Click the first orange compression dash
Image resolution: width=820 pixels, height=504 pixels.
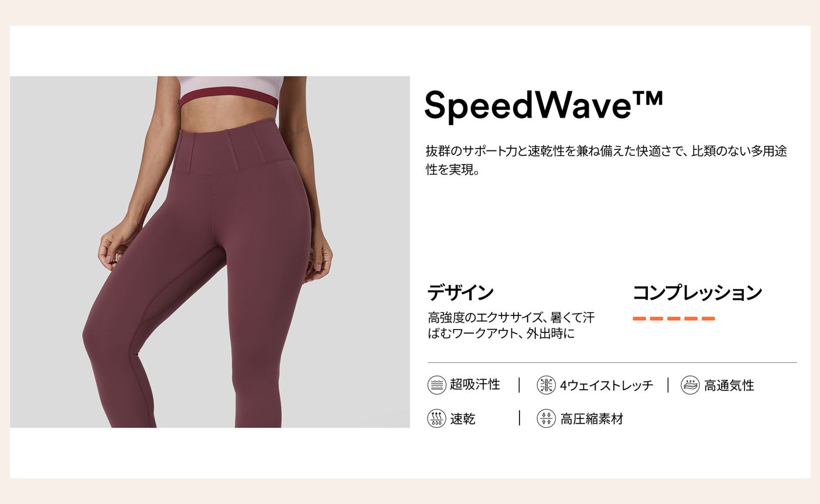coord(640,318)
